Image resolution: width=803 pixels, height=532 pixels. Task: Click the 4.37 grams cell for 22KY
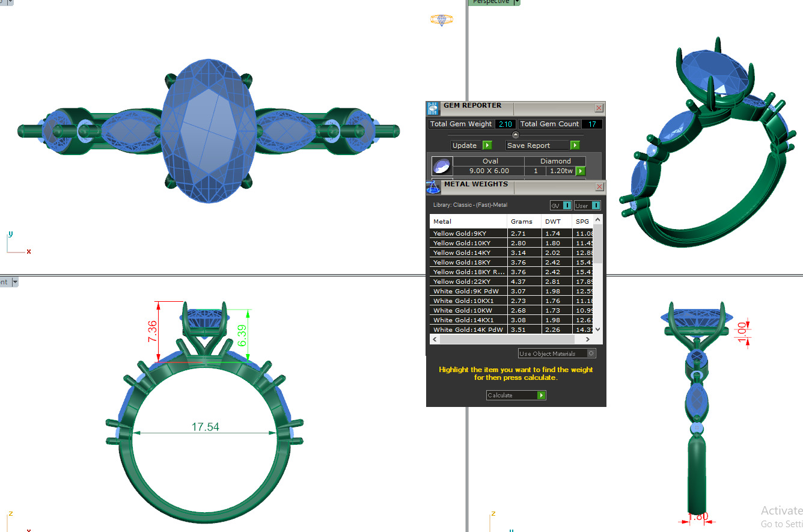pos(524,281)
